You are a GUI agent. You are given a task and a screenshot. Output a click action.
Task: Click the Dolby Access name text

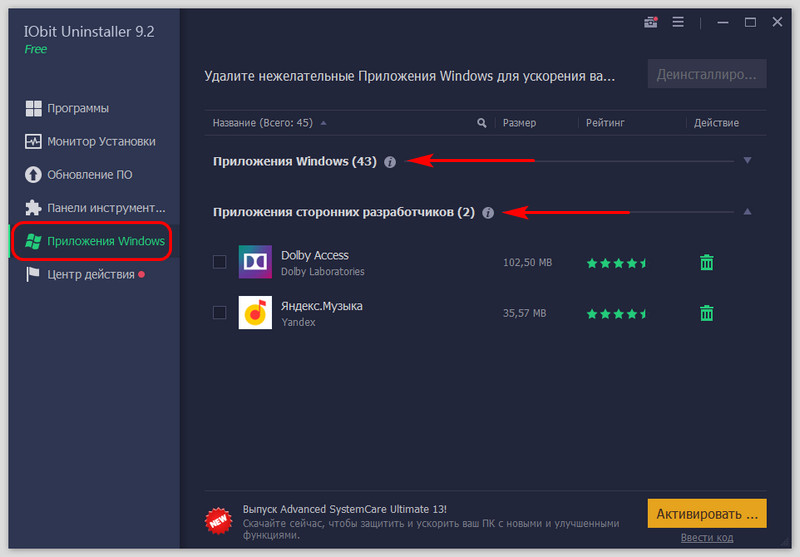315,255
